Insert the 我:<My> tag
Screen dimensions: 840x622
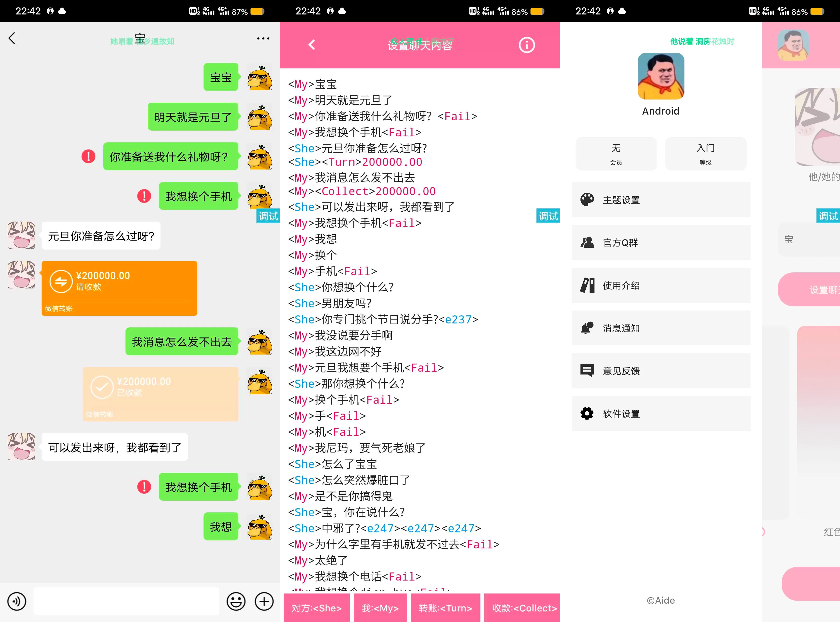pos(380,608)
